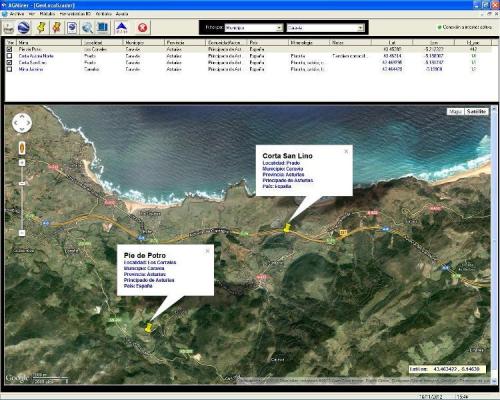The height and width of the screenshot is (400, 500).
Task: Click the orange pushpin toolbar icon
Action: point(57,27)
